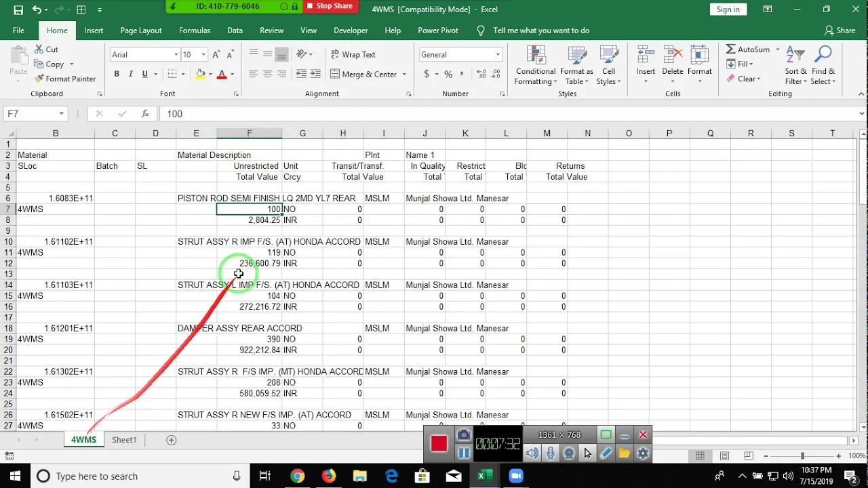The image size is (868, 488).
Task: Toggle Wrap Text
Action: pos(353,54)
